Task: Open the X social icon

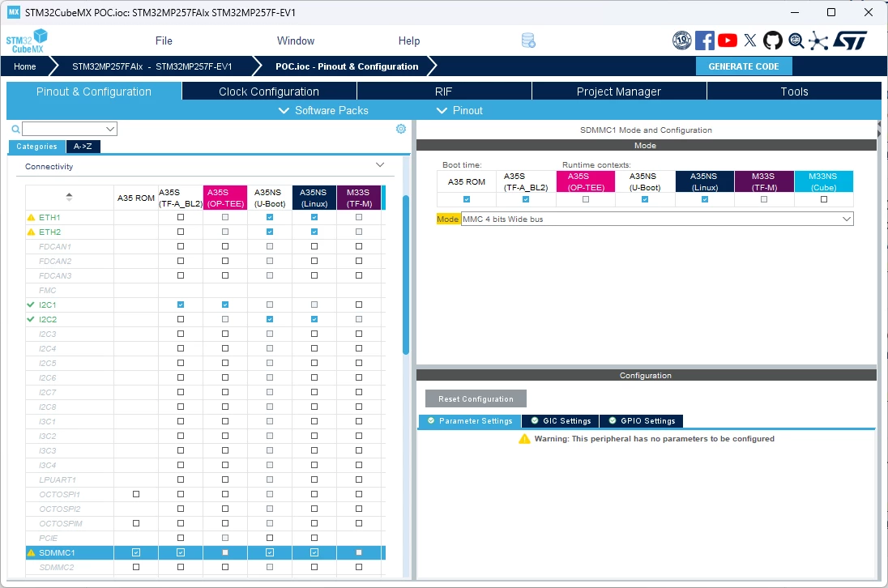Action: (749, 40)
